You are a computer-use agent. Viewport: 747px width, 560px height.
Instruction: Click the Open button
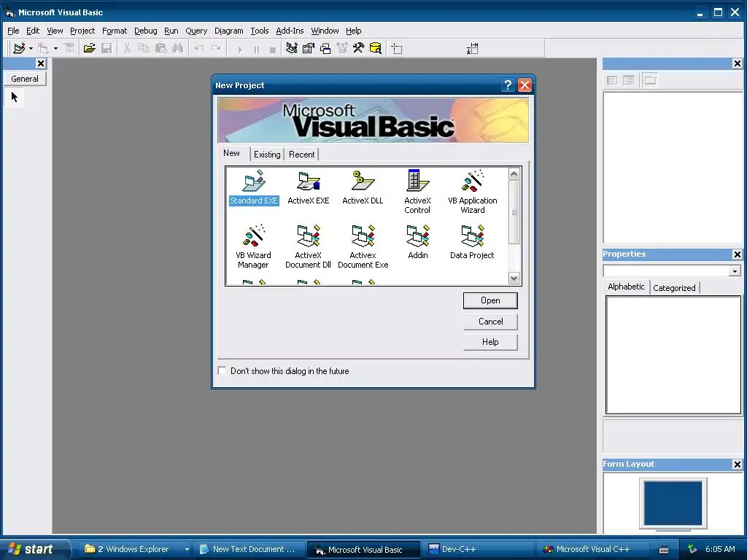point(490,300)
